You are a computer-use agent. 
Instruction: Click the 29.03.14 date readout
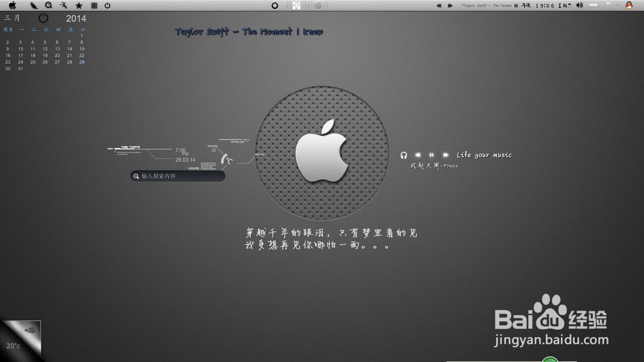[185, 160]
